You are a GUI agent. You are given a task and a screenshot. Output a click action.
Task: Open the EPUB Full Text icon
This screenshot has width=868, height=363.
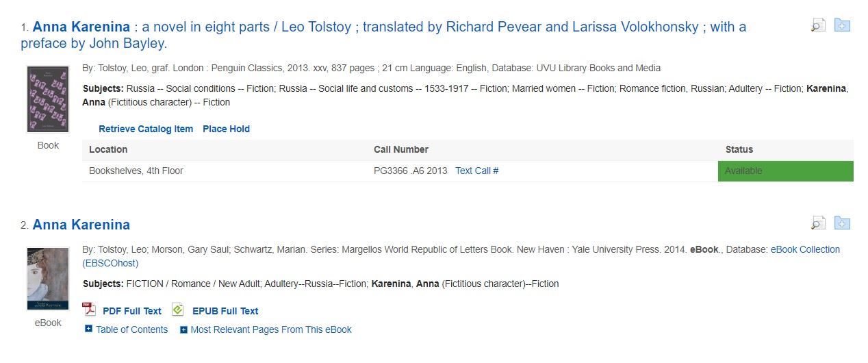[x=178, y=310]
